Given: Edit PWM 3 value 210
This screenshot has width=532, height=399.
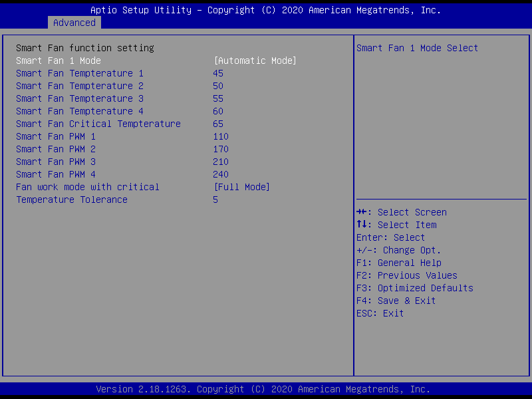Looking at the screenshot, I should point(221,162).
